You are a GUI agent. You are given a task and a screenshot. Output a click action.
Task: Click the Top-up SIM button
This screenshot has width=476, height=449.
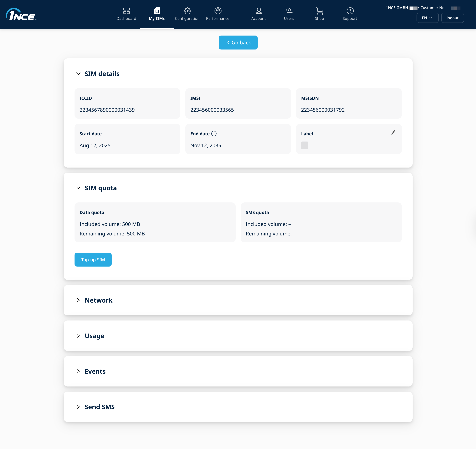(x=93, y=260)
